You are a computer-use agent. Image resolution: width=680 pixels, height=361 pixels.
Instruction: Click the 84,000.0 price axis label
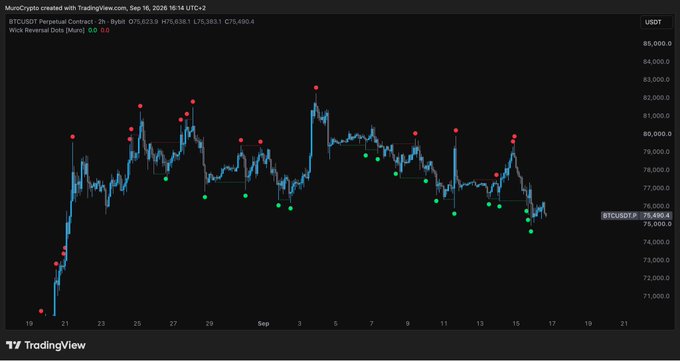pyautogui.click(x=657, y=62)
